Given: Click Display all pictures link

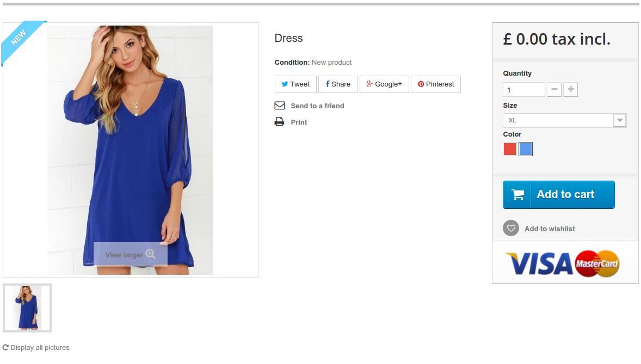Looking at the screenshot, I should (x=40, y=348).
